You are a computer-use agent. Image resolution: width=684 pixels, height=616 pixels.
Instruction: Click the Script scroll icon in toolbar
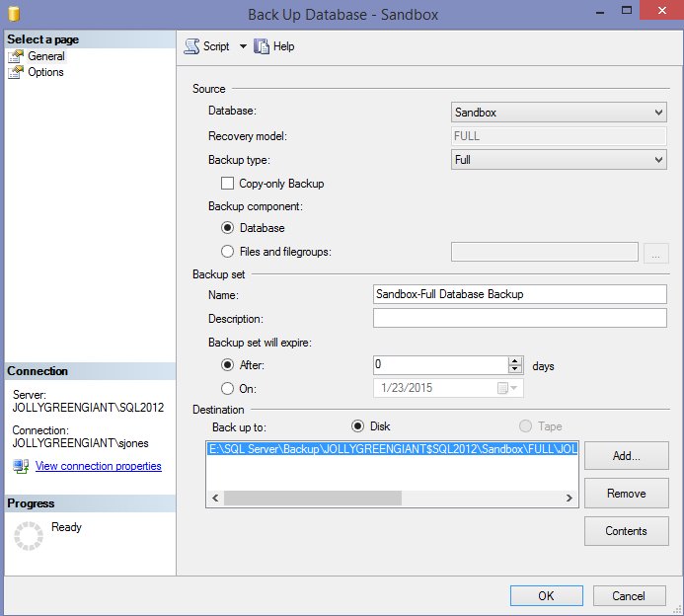point(191,46)
